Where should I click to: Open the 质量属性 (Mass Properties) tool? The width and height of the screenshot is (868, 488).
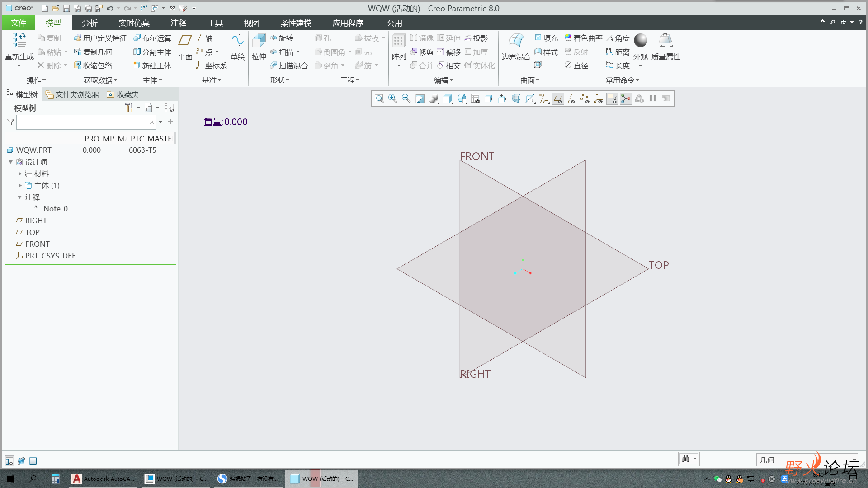click(665, 47)
